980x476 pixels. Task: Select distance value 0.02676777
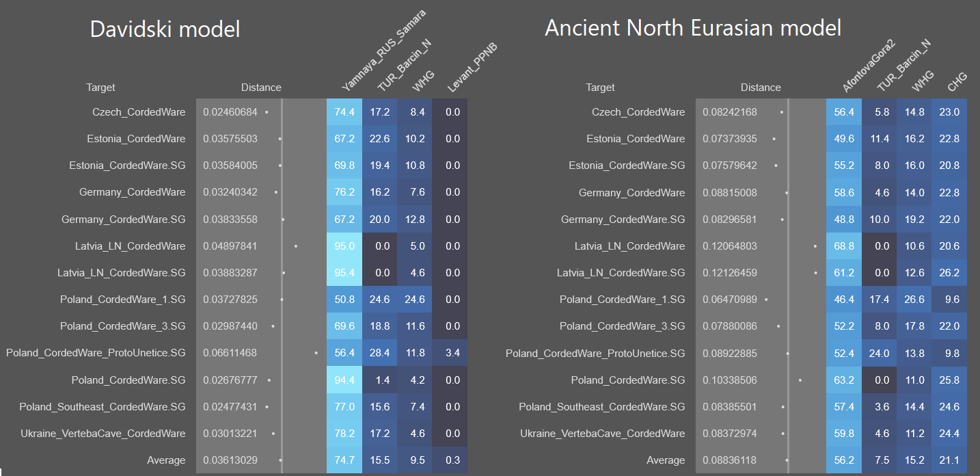coord(230,380)
